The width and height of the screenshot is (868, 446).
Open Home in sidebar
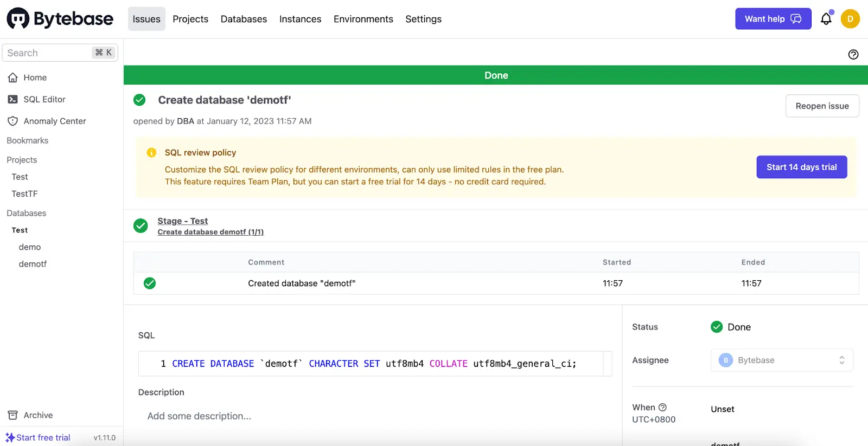(35, 77)
